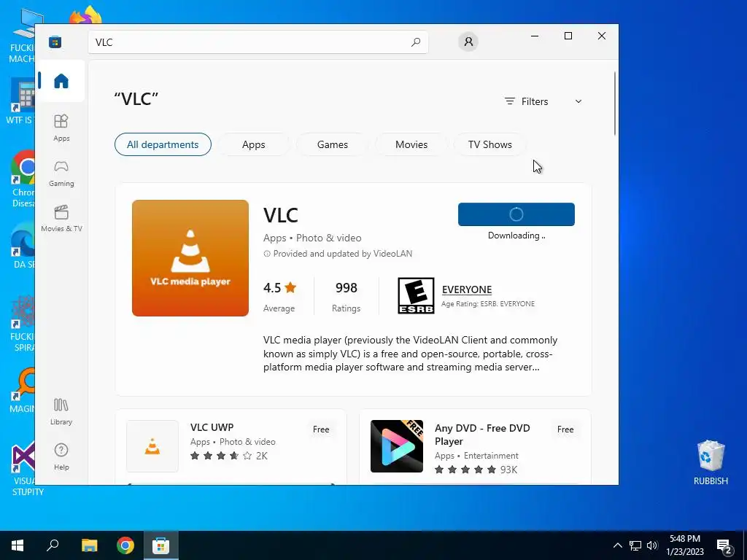Select the Visual Studio desktop shortcut
747x560 pixels.
(x=23, y=469)
